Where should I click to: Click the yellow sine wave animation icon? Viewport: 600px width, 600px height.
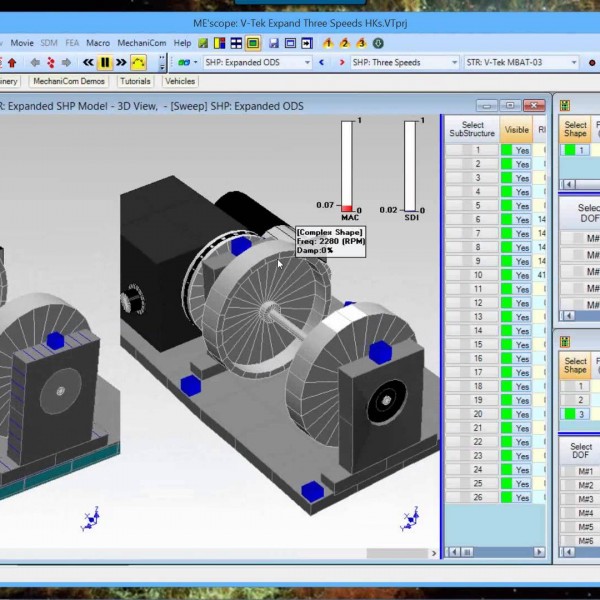pos(138,62)
